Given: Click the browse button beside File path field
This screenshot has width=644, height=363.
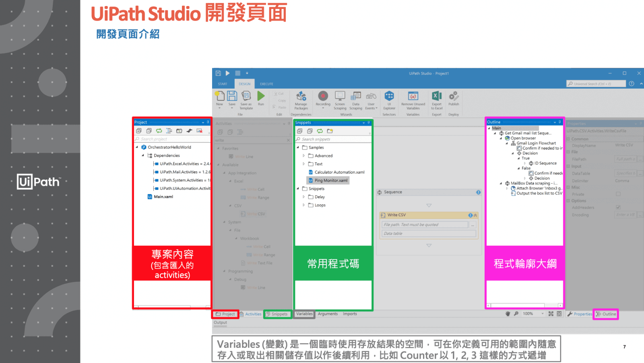Looking at the screenshot, I should tap(473, 225).
